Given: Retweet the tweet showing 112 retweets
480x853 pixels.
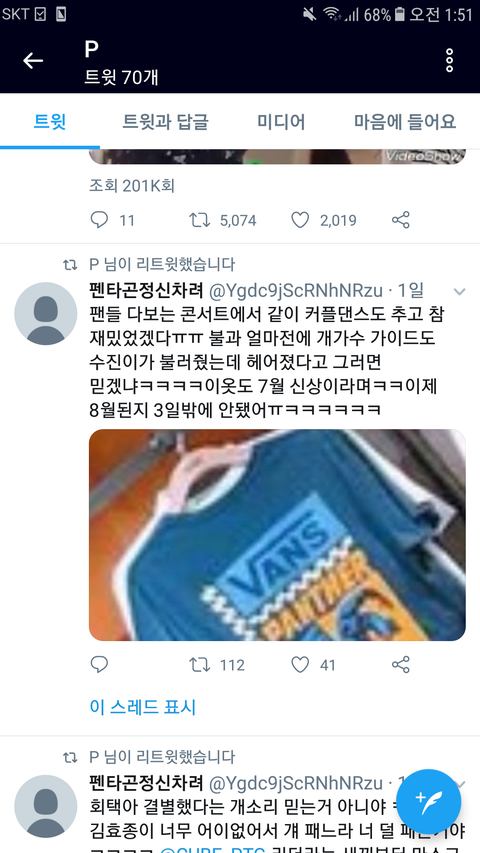Looking at the screenshot, I should (199, 665).
